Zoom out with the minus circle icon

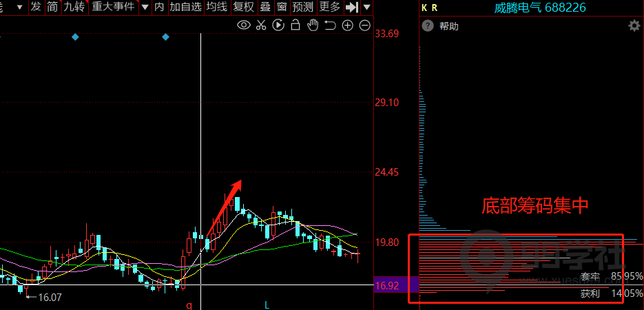pos(364,25)
